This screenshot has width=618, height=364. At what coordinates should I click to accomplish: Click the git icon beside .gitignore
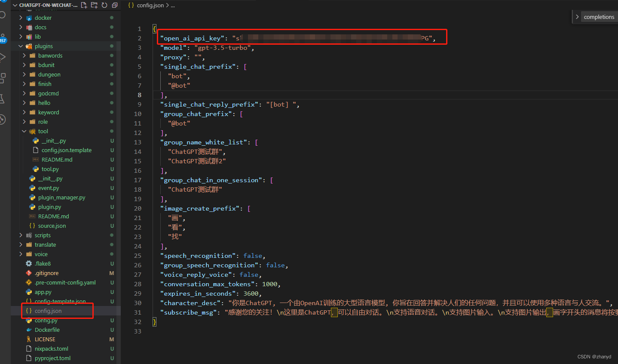(x=29, y=273)
